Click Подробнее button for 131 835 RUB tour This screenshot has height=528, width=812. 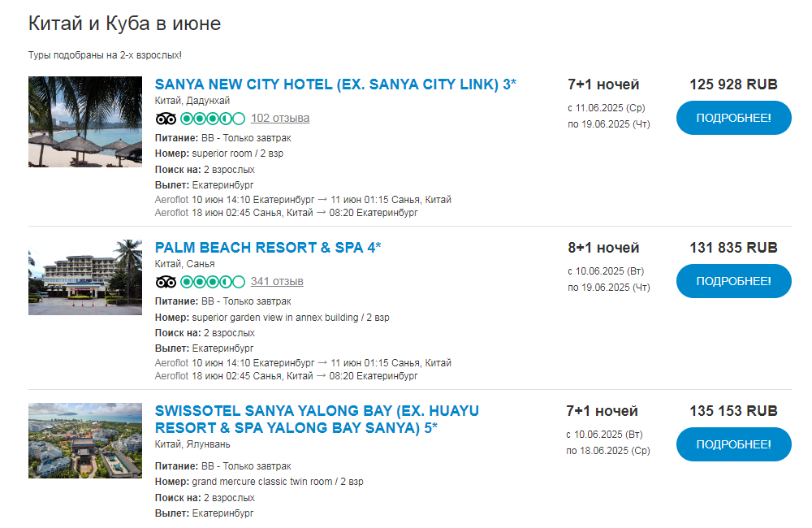point(734,281)
